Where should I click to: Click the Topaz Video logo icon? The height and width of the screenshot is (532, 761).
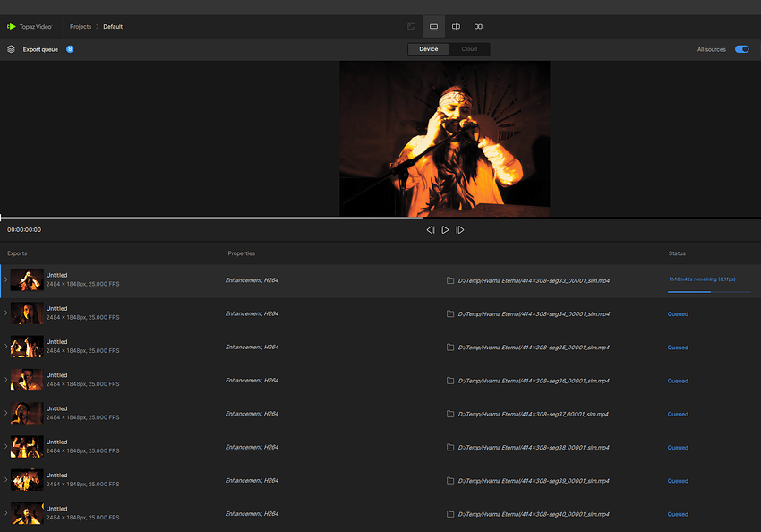pos(11,27)
